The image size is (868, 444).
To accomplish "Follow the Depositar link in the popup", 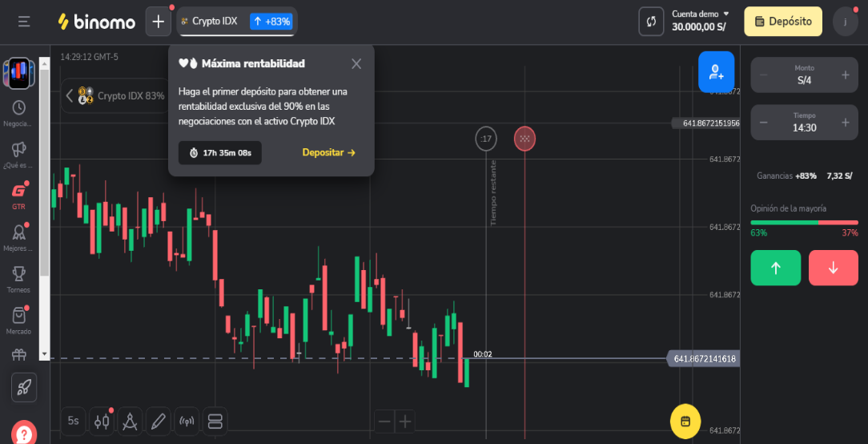I will [x=328, y=152].
